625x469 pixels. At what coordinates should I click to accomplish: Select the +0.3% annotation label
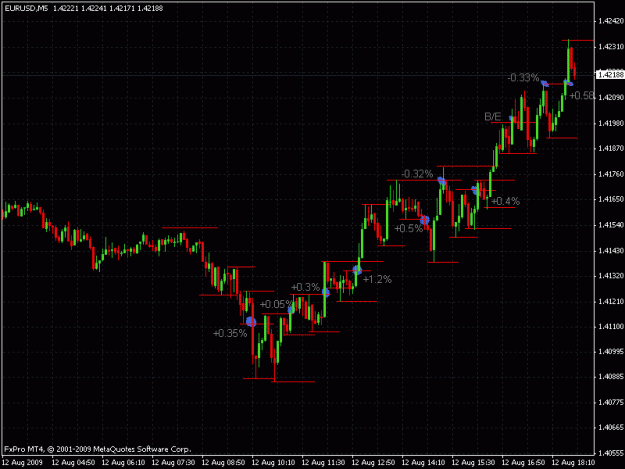coord(305,287)
